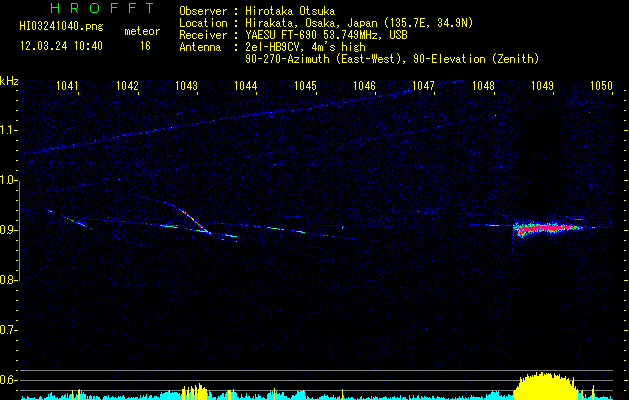The width and height of the screenshot is (629, 400).
Task: Click the Observer Hirotaka Otsuka line
Action: (x=257, y=11)
